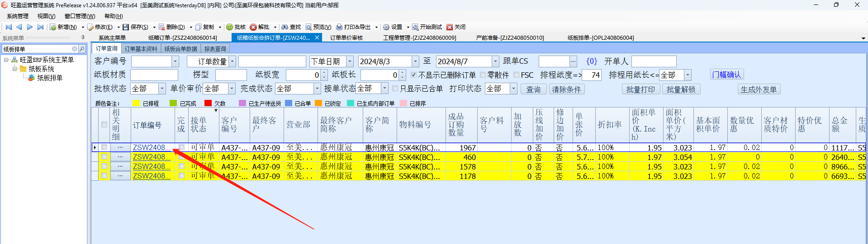
Task: Open the 完成状态 dropdown
Action: pyautogui.click(x=317, y=89)
